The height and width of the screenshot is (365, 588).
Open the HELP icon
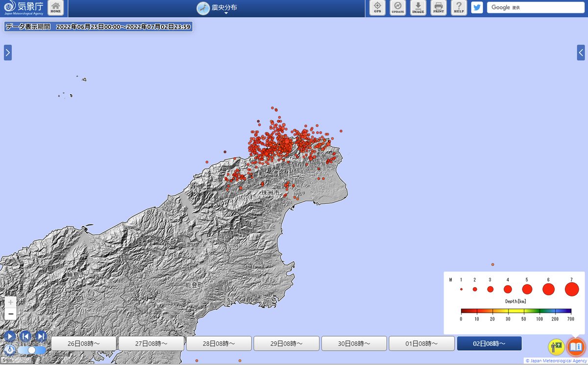coord(459,8)
